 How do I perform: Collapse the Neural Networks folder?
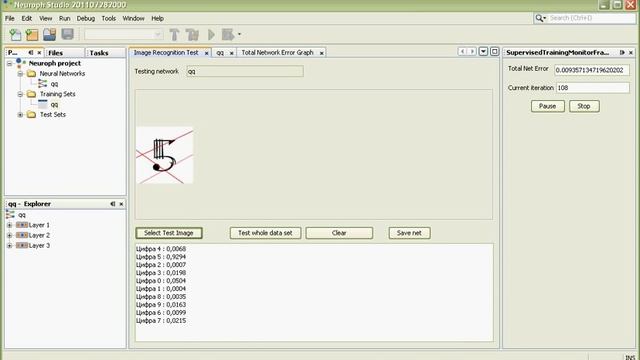click(20, 74)
